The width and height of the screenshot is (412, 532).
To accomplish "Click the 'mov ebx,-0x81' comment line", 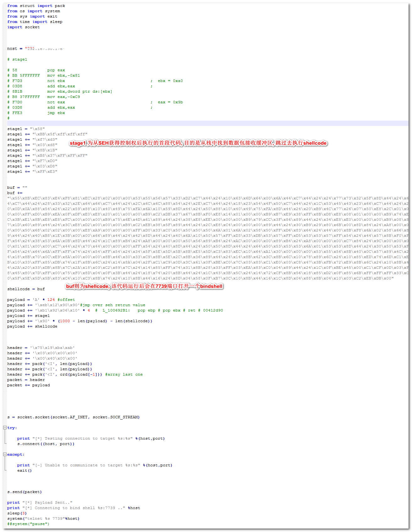I will 44,75.
